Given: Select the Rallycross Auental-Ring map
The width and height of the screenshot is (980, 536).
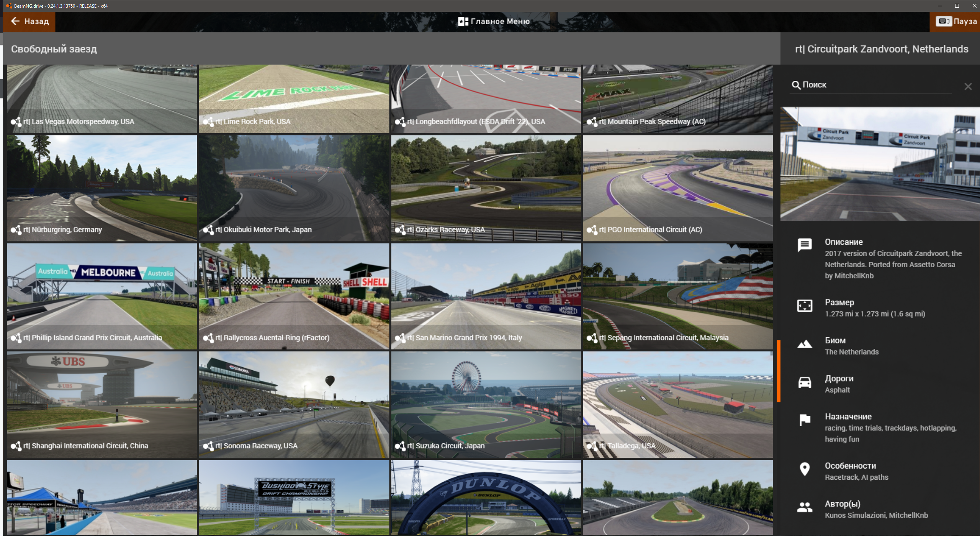Looking at the screenshot, I should point(294,296).
